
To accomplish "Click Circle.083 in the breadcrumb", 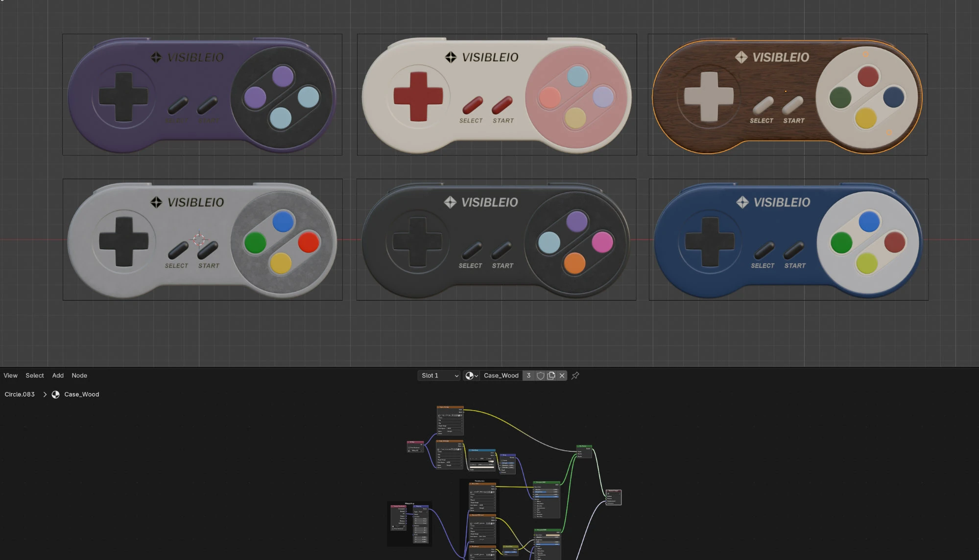I will [20, 394].
